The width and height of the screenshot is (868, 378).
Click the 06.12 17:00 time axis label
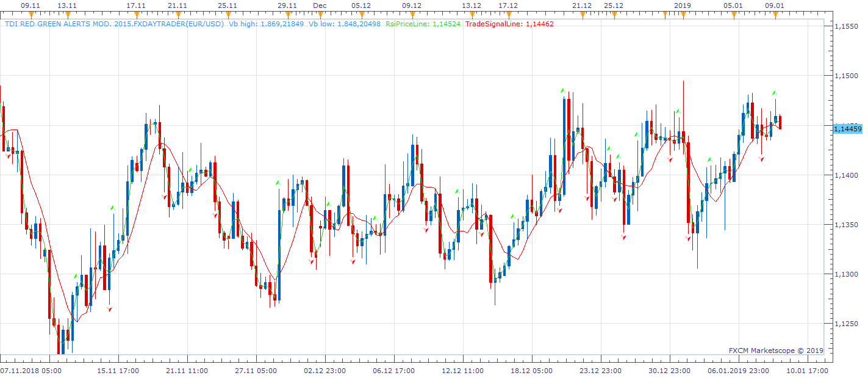(x=394, y=371)
